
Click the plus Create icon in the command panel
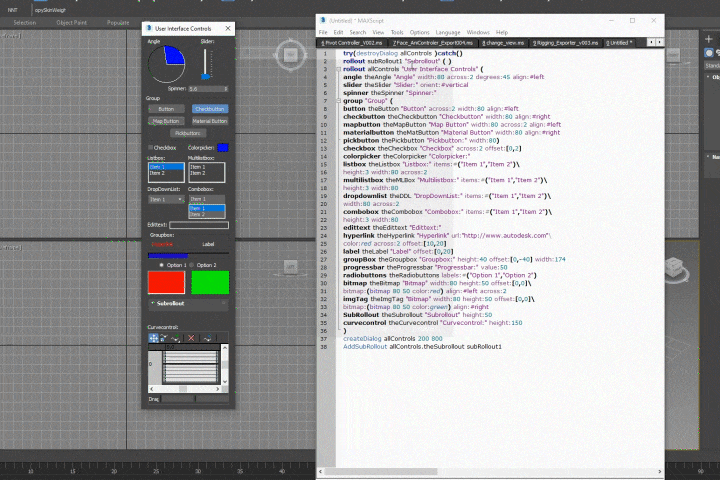[x=709, y=39]
